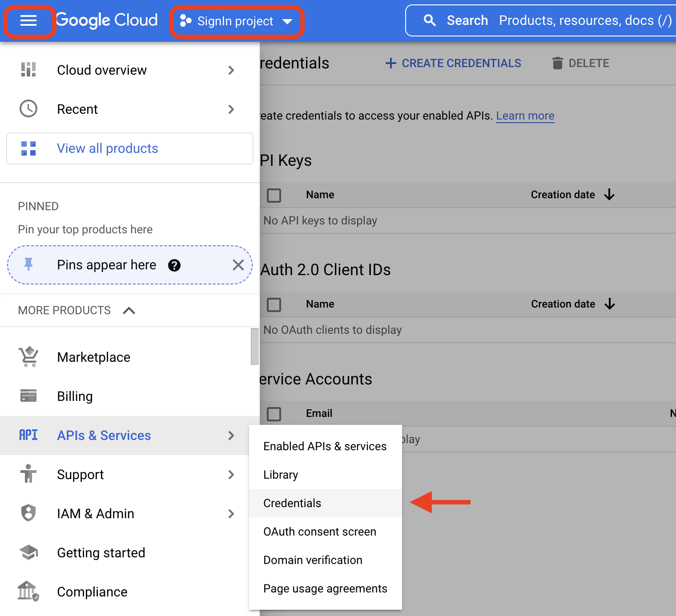This screenshot has height=616, width=676.
Task: Check the API Keys select-all checkbox
Action: click(x=274, y=195)
